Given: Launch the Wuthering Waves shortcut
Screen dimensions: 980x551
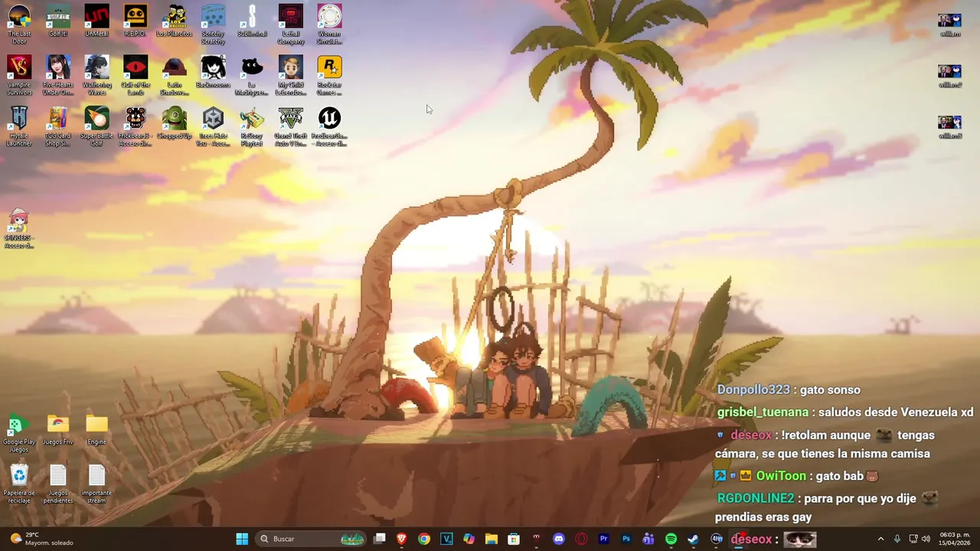Looking at the screenshot, I should [x=96, y=76].
